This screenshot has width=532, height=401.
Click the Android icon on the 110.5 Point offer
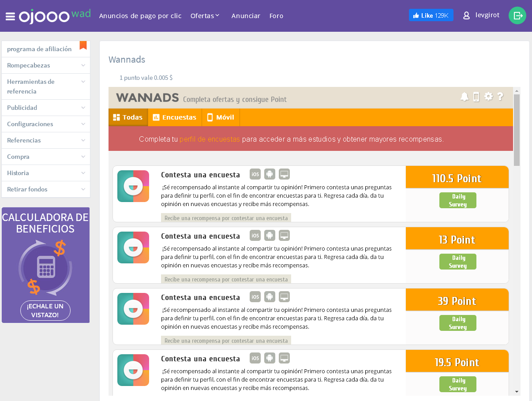pos(270,174)
